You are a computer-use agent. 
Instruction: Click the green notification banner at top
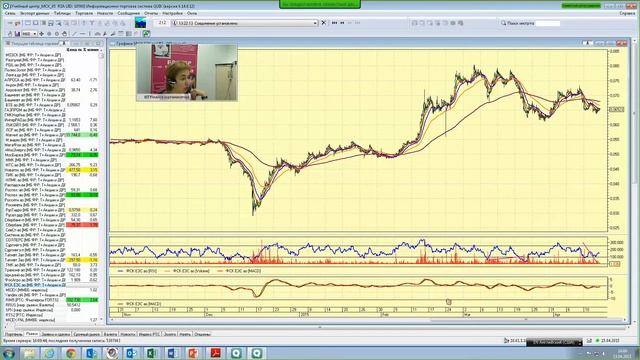(320, 4)
